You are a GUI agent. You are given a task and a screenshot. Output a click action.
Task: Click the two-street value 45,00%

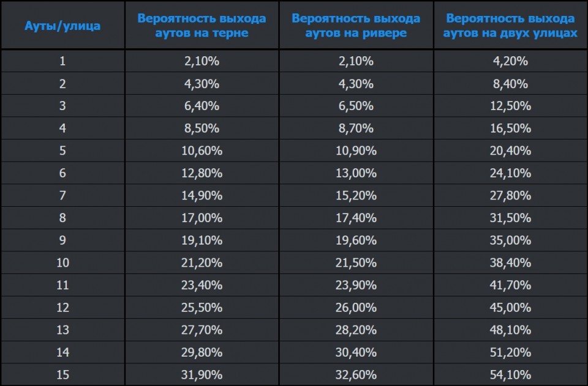pyautogui.click(x=510, y=308)
